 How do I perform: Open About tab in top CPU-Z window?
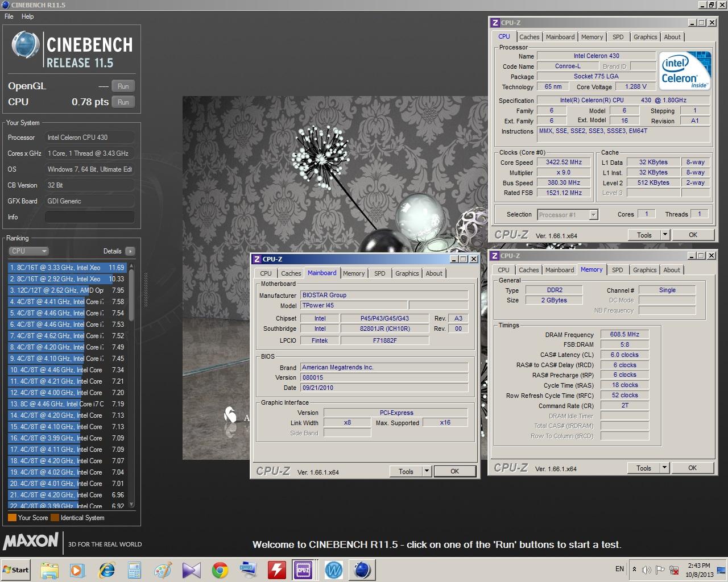click(672, 37)
